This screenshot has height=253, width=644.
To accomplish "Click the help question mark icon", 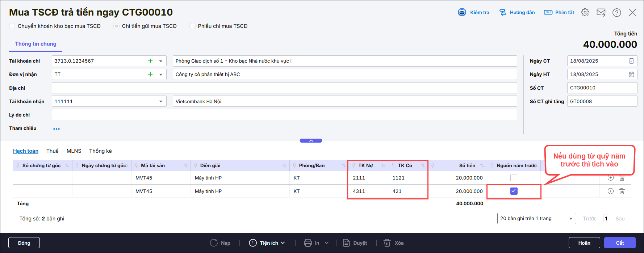I will (616, 12).
